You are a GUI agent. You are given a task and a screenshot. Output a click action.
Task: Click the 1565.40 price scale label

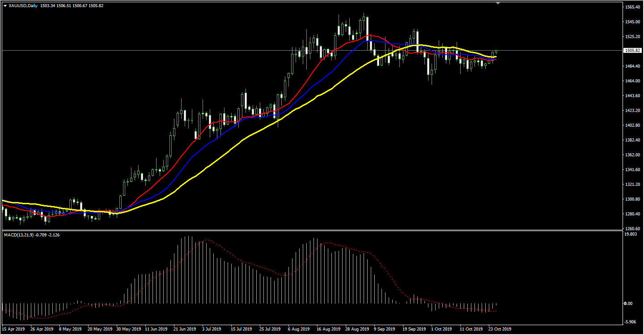pyautogui.click(x=631, y=7)
